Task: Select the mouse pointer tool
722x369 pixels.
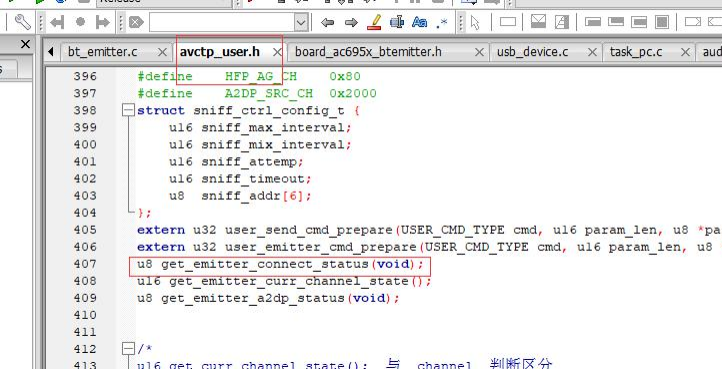Action: coord(475,22)
